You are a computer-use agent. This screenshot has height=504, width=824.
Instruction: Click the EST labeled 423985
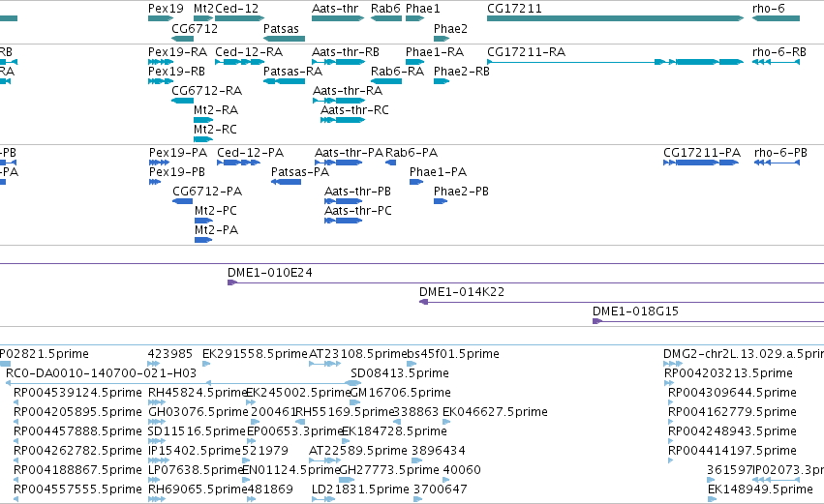(153, 364)
